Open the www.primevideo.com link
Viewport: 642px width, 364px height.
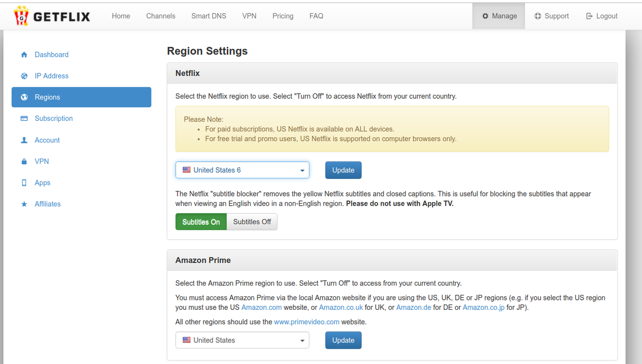click(307, 322)
